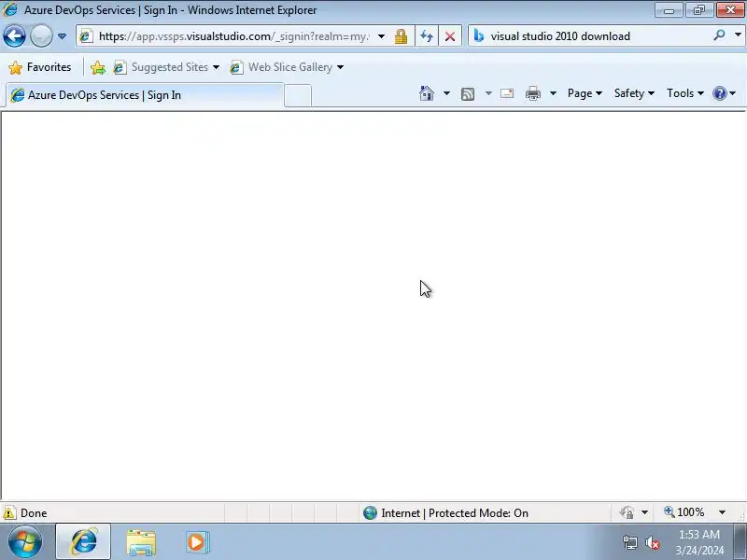
Task: Expand the Print dropdown arrow
Action: point(553,93)
